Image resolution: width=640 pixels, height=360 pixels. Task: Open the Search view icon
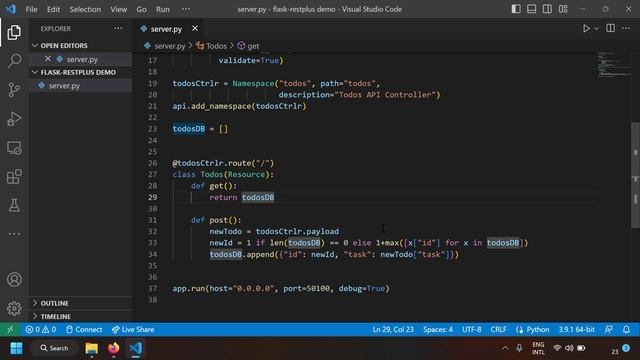click(x=14, y=61)
